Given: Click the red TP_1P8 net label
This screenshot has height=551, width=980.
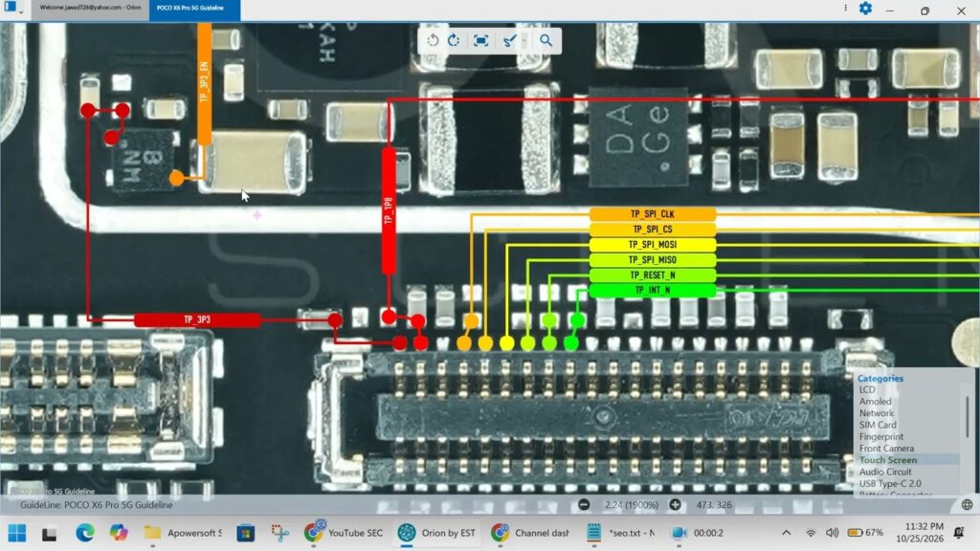Looking at the screenshot, I should coord(389,211).
